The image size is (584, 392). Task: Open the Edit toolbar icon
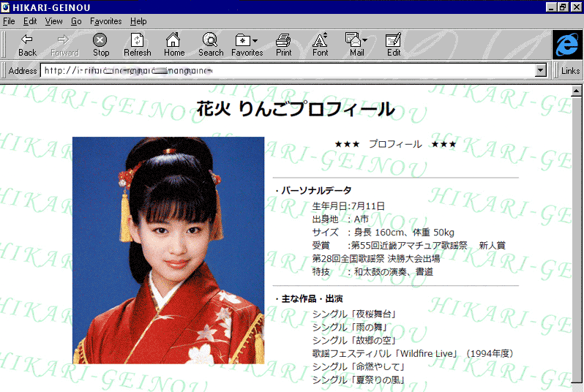[x=393, y=39]
